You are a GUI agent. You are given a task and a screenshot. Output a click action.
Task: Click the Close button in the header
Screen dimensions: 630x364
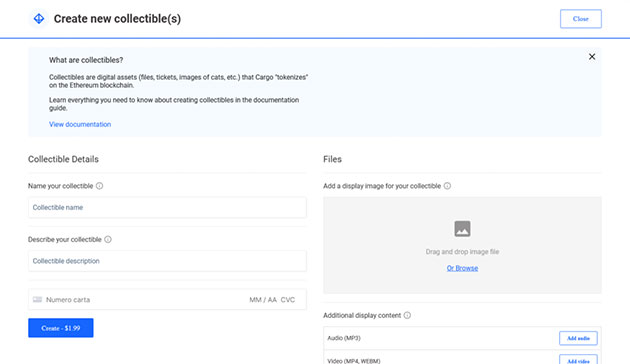(x=581, y=19)
